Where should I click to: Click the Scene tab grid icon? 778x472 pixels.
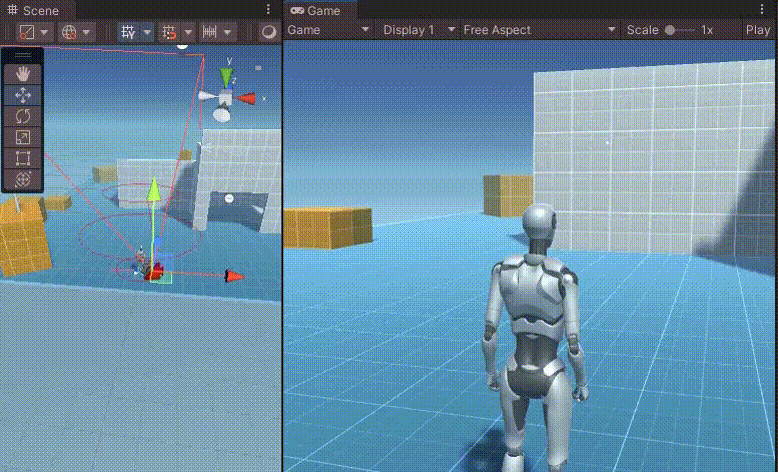pos(13,10)
